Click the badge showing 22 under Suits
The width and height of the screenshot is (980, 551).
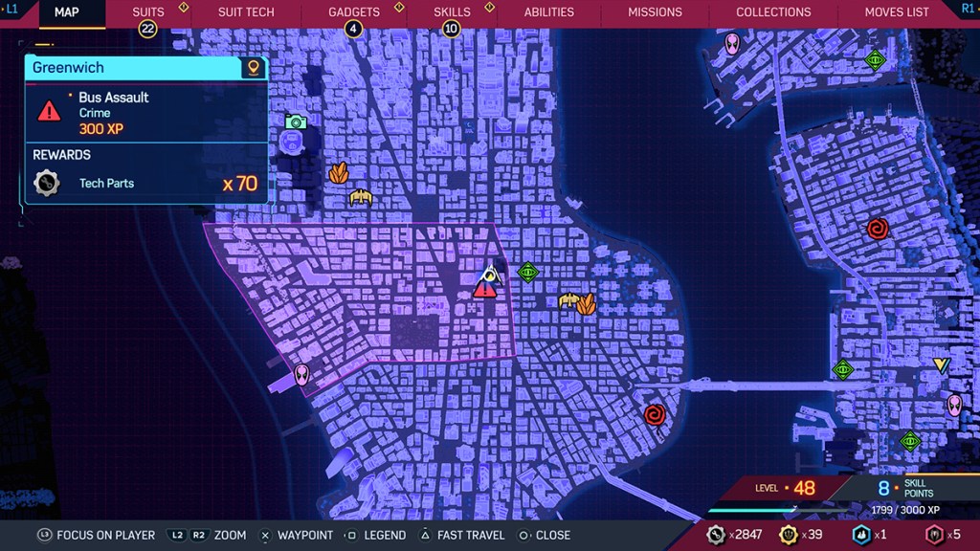[x=147, y=29]
